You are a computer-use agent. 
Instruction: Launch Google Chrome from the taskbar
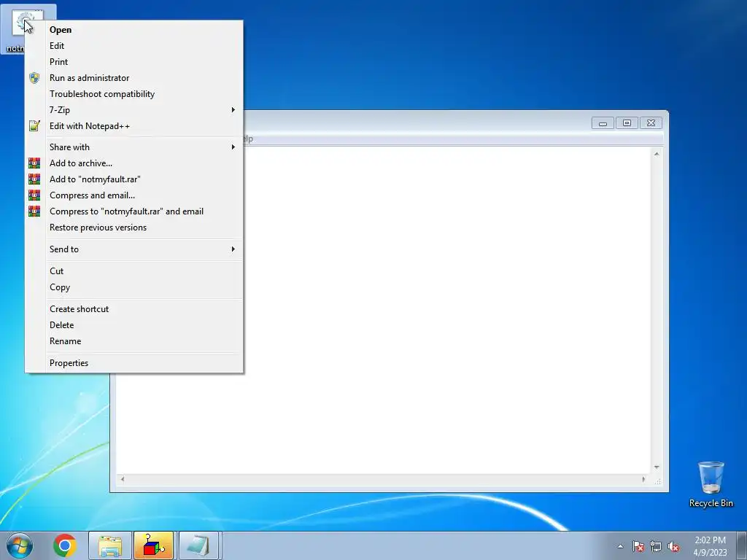pos(65,545)
